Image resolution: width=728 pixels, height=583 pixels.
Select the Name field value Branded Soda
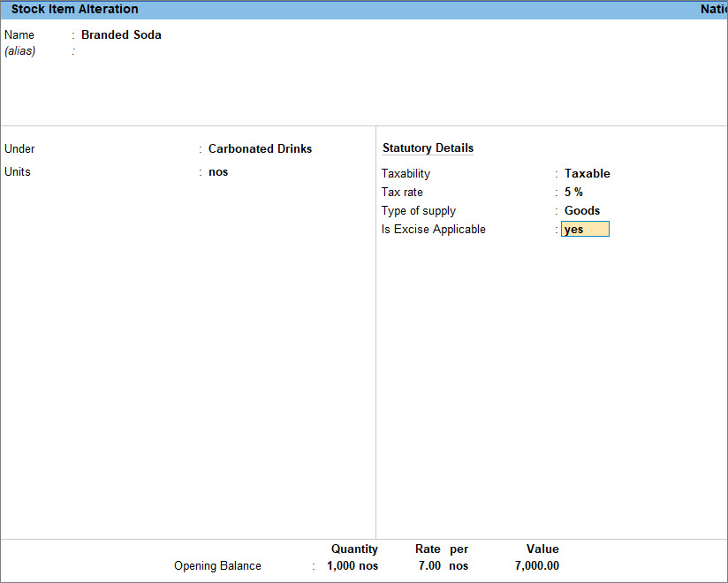pyautogui.click(x=121, y=34)
